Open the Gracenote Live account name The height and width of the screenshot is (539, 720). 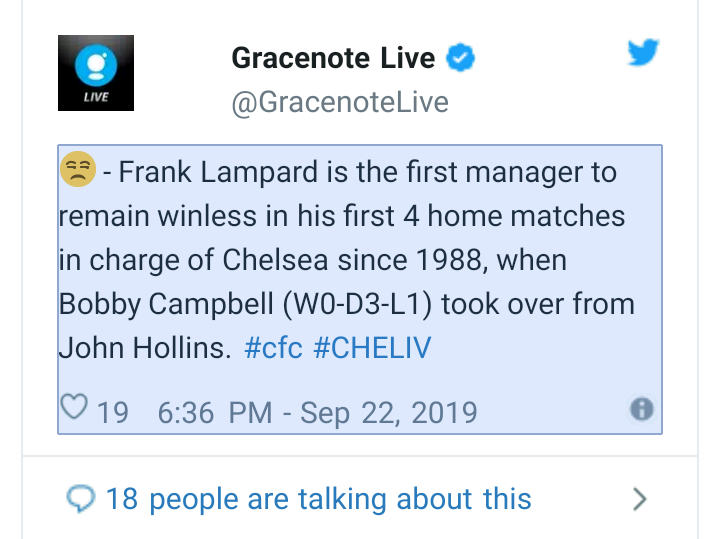pyautogui.click(x=333, y=58)
